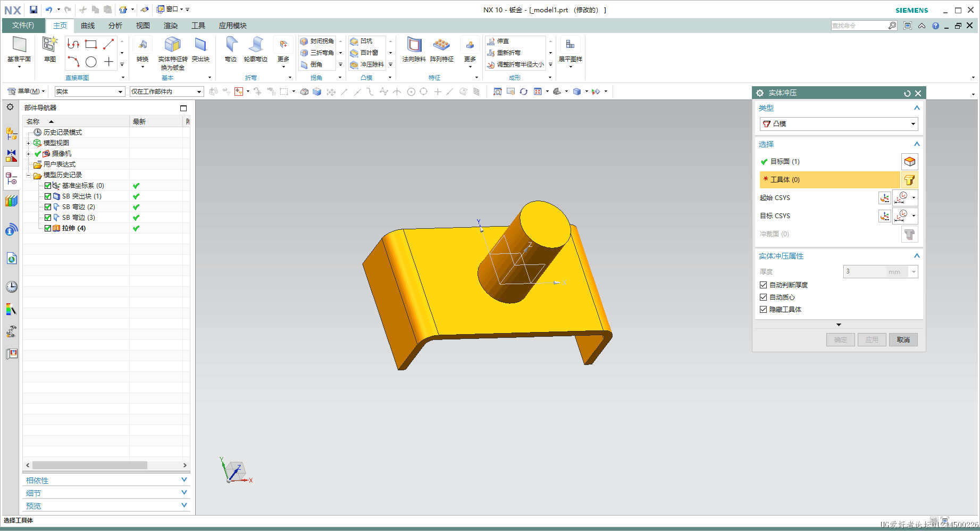Click the 转换 convert tool
This screenshot has height=531, width=980.
pos(143,50)
